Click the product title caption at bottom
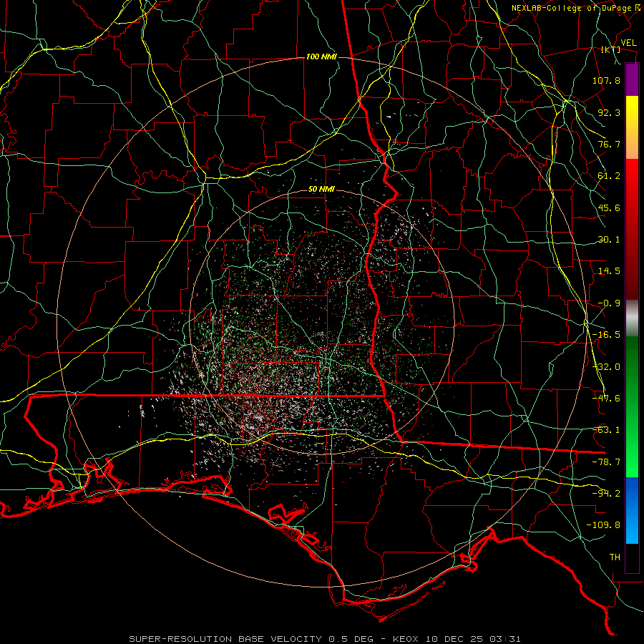 coord(325,639)
